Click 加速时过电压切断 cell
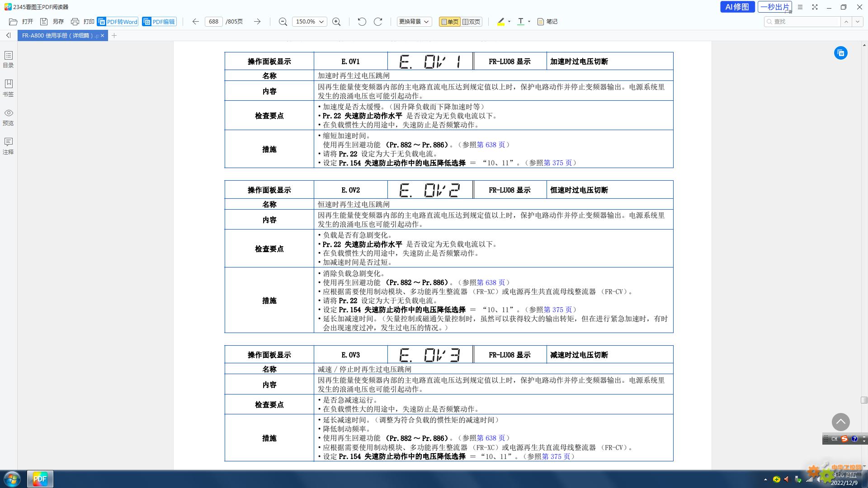This screenshot has width=868, height=488. [x=609, y=61]
